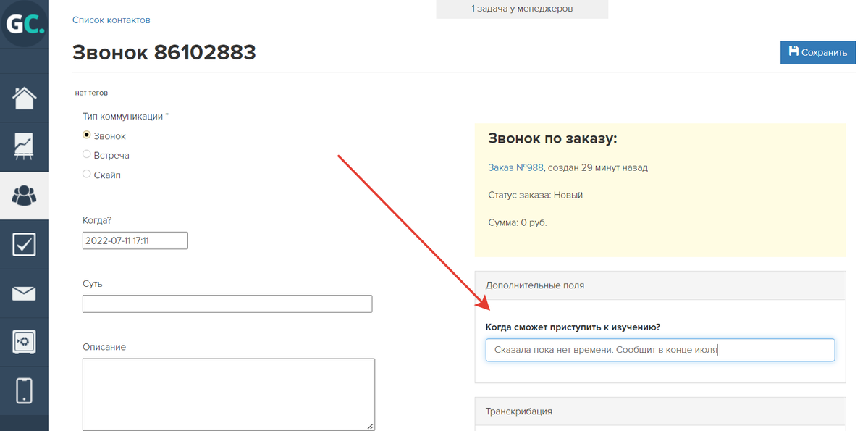The height and width of the screenshot is (431, 868).
Task: Open the mobile phone section in sidebar
Action: tap(25, 390)
